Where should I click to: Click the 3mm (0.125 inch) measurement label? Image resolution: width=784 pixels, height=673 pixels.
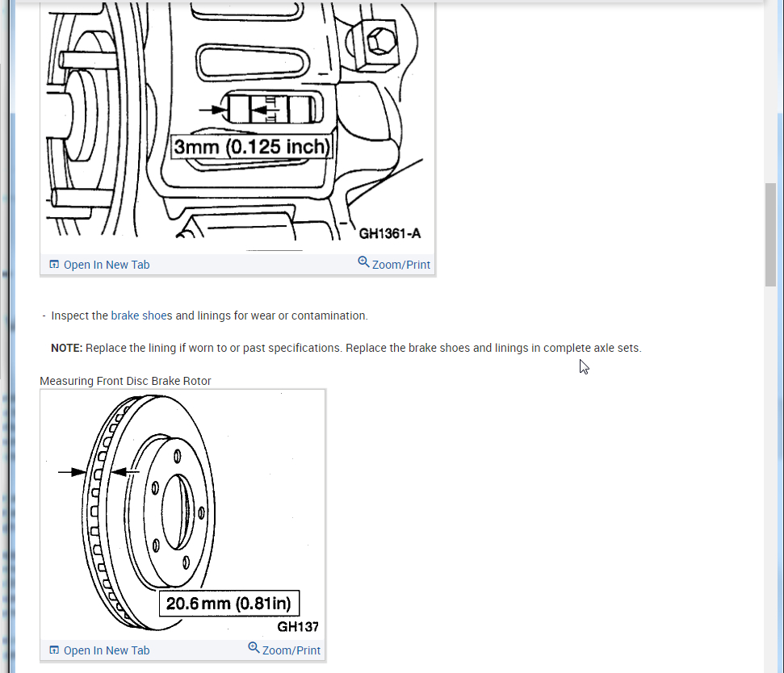point(252,146)
